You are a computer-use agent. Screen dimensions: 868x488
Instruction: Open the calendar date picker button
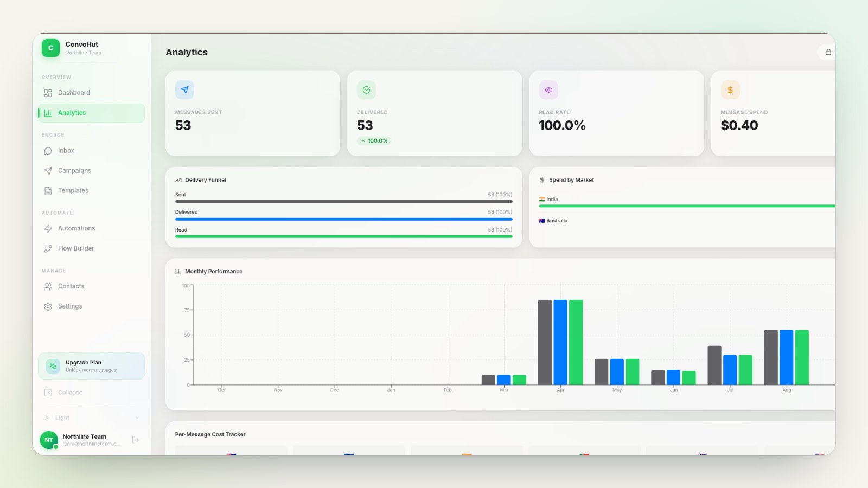click(828, 52)
